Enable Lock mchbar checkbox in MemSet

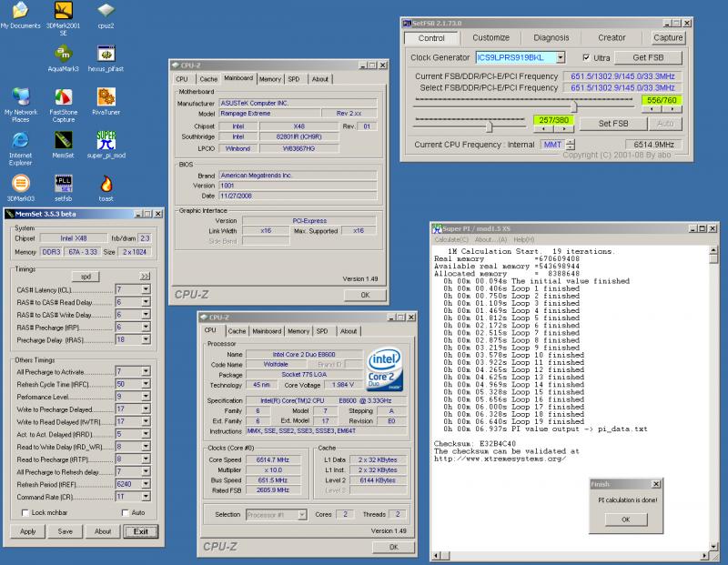click(25, 512)
